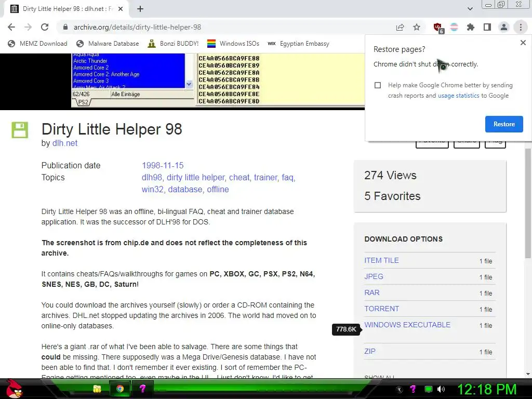Open the tab search chevron

[x=470, y=9]
